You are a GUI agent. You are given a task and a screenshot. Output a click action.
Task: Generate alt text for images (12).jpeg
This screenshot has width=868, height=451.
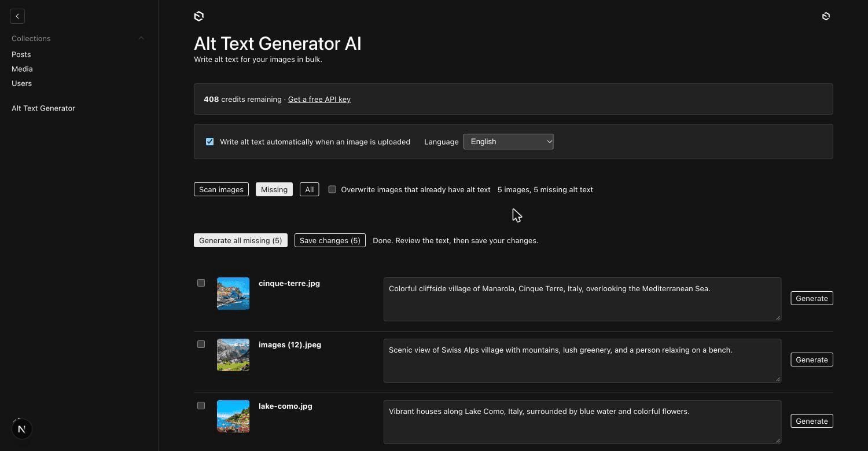point(812,360)
